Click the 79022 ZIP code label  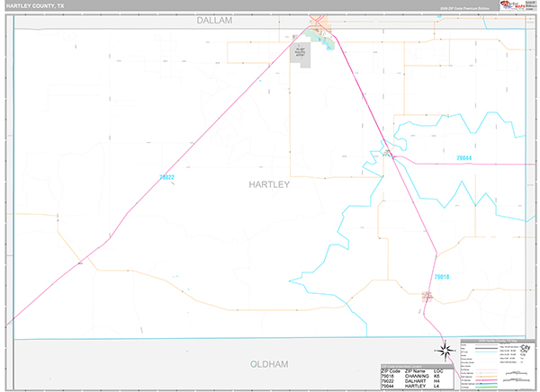coord(166,178)
